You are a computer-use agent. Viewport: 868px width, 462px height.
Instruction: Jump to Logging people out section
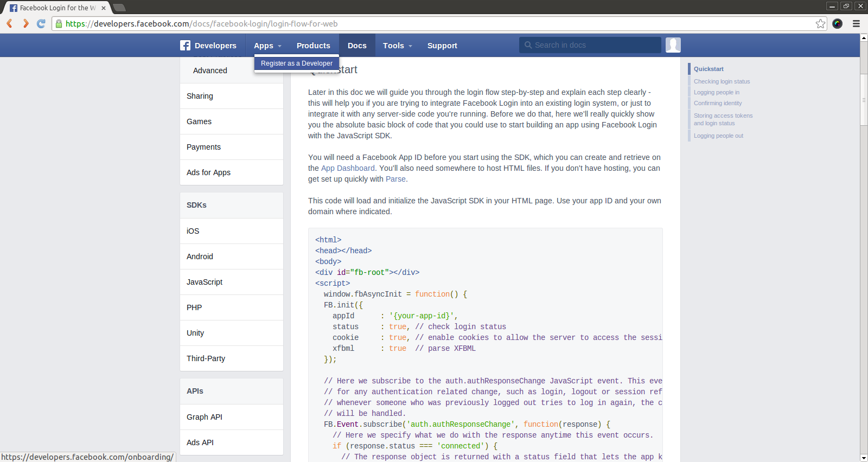pyautogui.click(x=718, y=136)
